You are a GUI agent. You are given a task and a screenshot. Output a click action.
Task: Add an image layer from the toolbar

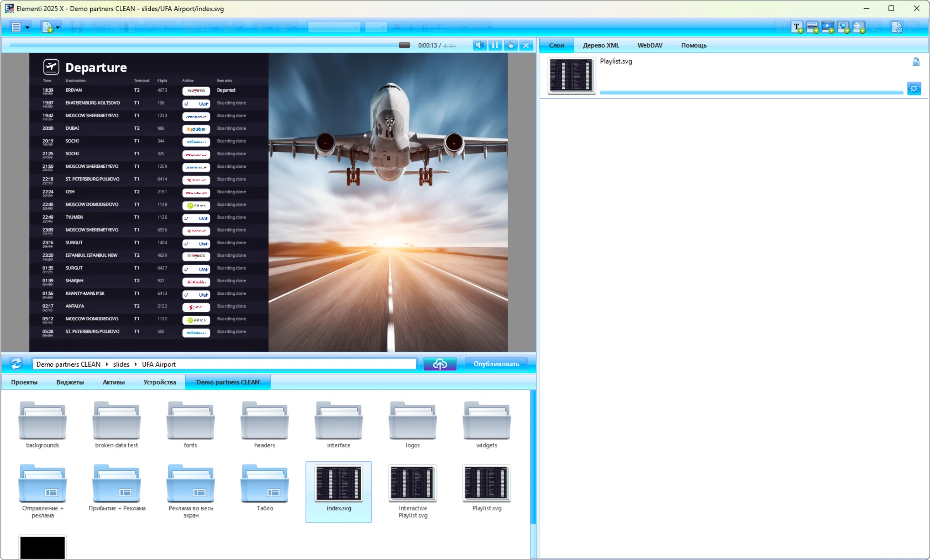(813, 27)
